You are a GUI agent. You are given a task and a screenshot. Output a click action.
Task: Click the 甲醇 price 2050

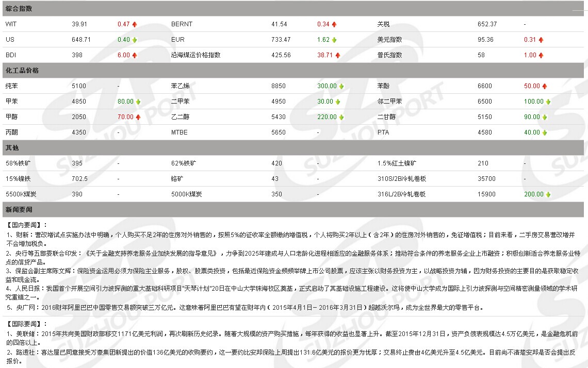[79, 116]
